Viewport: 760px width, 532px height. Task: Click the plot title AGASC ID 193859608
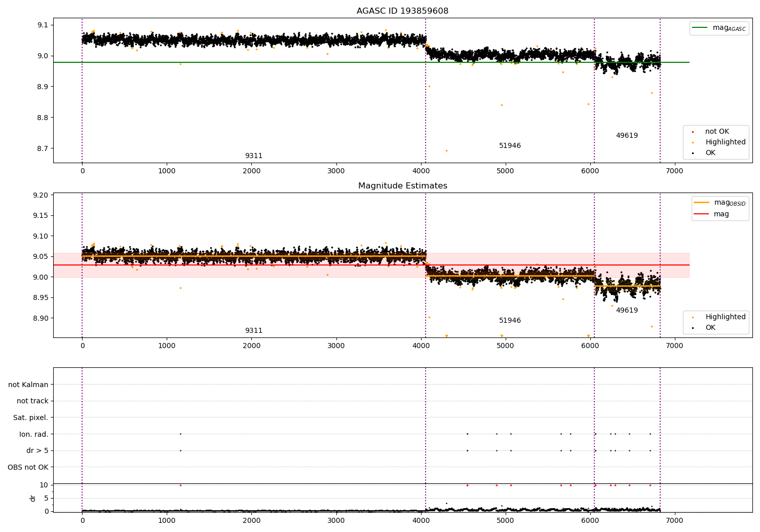[402, 11]
